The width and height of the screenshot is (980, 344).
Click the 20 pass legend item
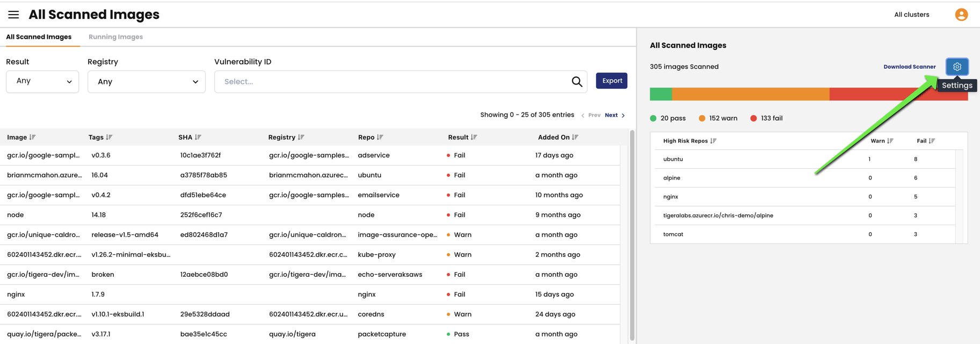668,118
